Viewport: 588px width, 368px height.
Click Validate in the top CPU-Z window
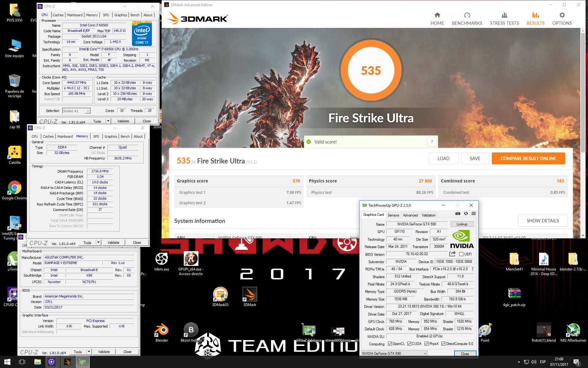[x=123, y=121]
